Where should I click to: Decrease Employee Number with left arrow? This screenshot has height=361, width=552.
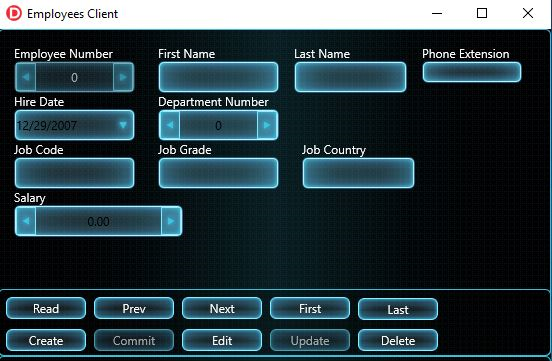pos(26,77)
